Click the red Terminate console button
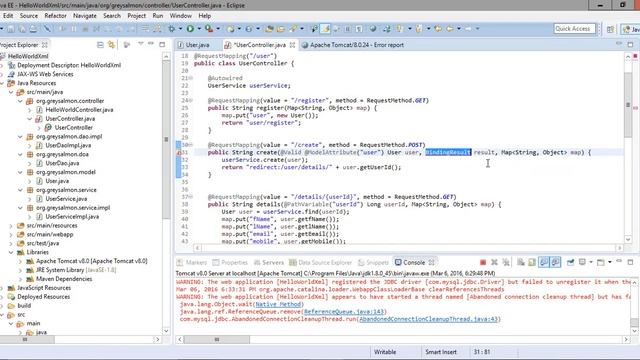Image resolution: width=640 pixels, height=360 pixels. 483,262
